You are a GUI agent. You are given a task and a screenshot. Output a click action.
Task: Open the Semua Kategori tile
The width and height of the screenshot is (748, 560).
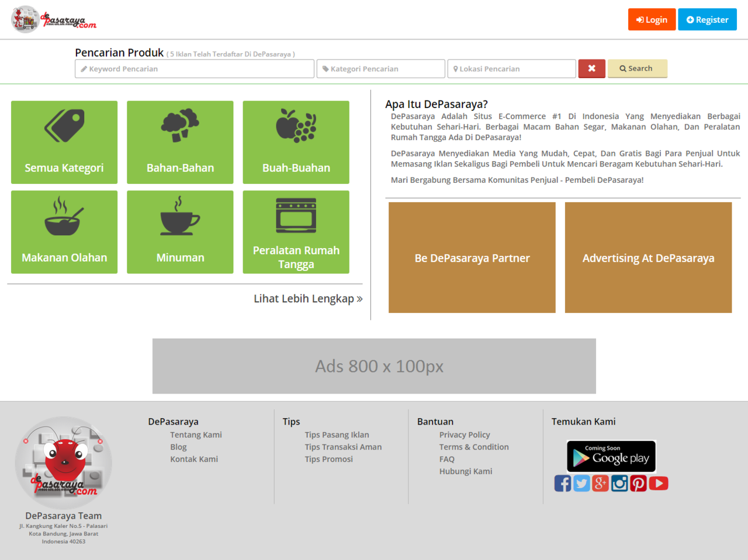click(64, 142)
